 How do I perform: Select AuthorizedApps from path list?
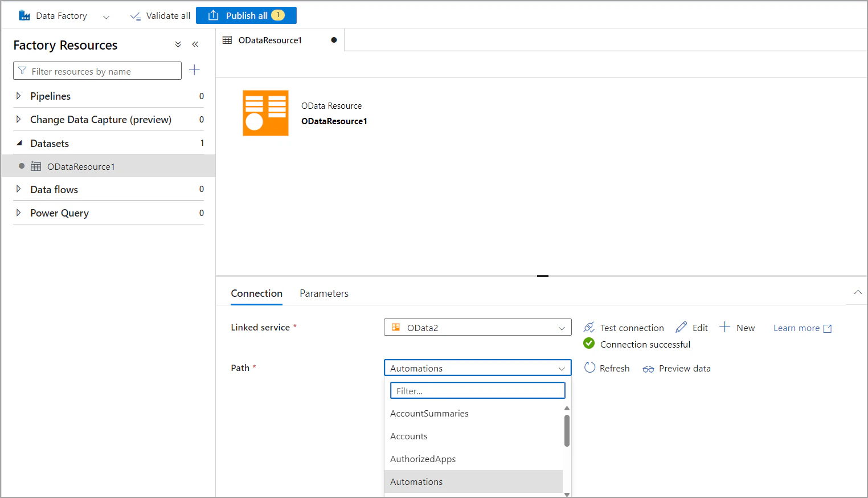[473, 459]
